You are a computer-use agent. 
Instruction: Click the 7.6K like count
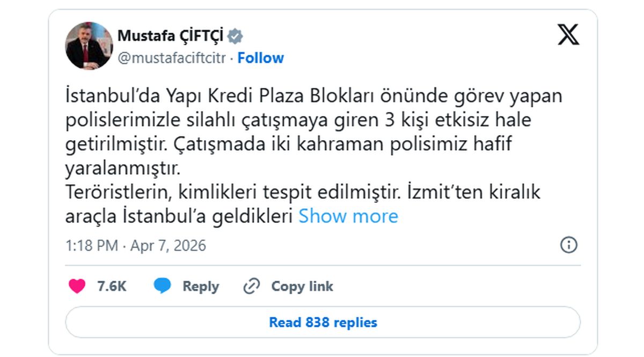click(112, 286)
